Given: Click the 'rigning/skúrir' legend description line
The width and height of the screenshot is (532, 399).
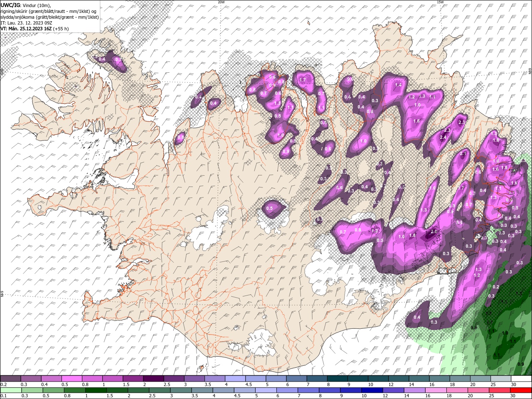Looking at the screenshot, I should pos(48,11).
